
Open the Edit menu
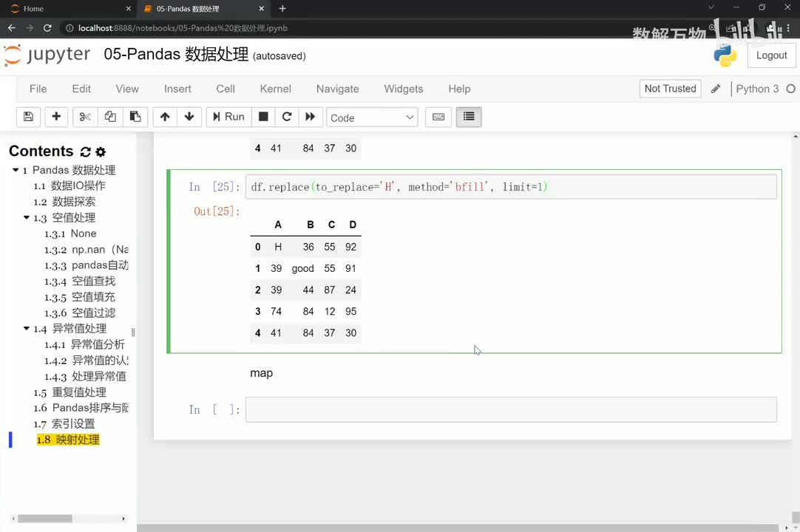pos(81,89)
